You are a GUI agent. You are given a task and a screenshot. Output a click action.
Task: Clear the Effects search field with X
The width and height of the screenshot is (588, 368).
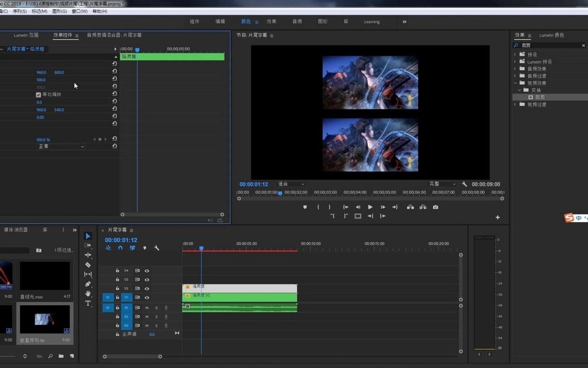[583, 46]
